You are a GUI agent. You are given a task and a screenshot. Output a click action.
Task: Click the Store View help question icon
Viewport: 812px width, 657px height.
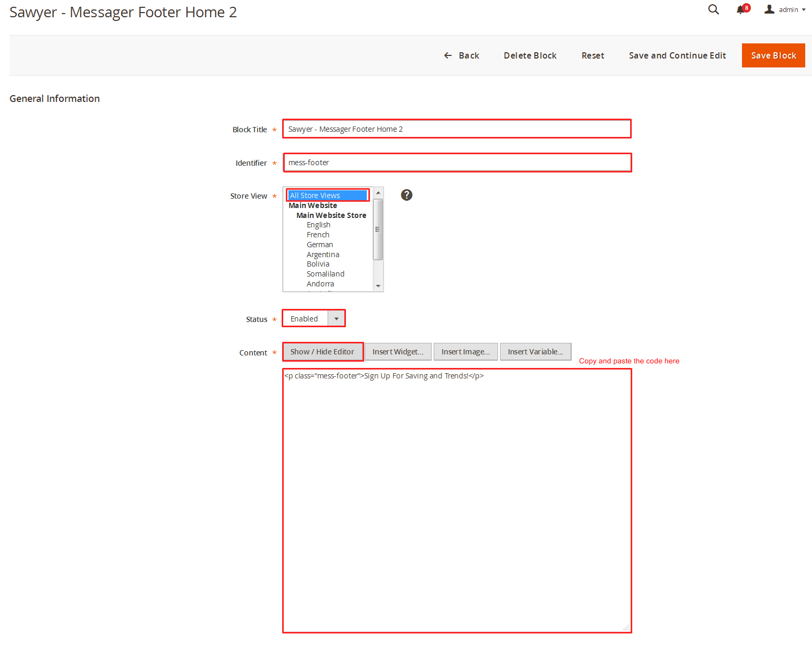[407, 195]
